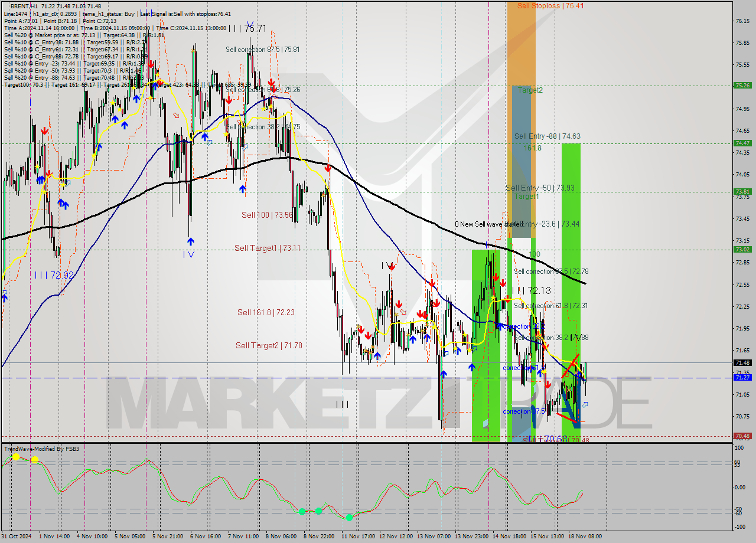Select the 'Sell Stoploss | 76.41' label
Viewport: 756px width, 543px height.
point(550,5)
